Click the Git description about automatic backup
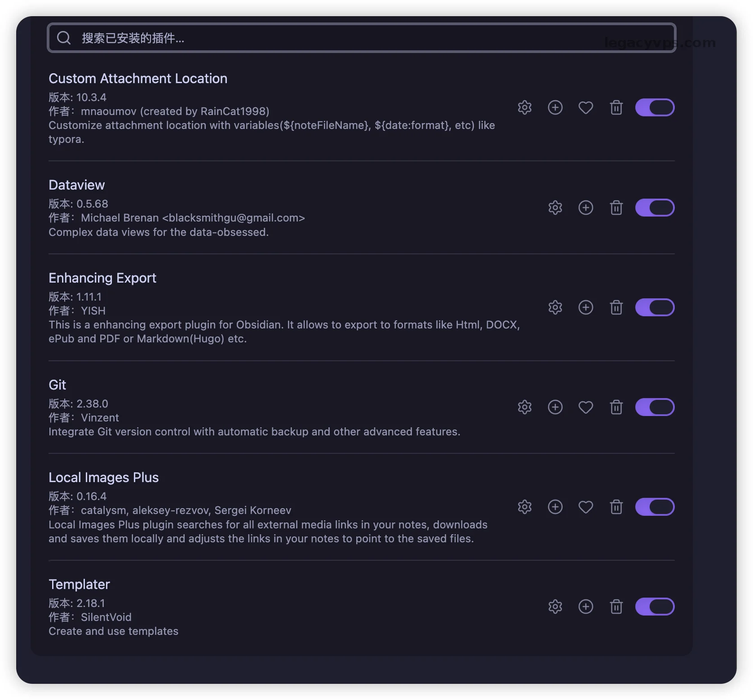 254,432
